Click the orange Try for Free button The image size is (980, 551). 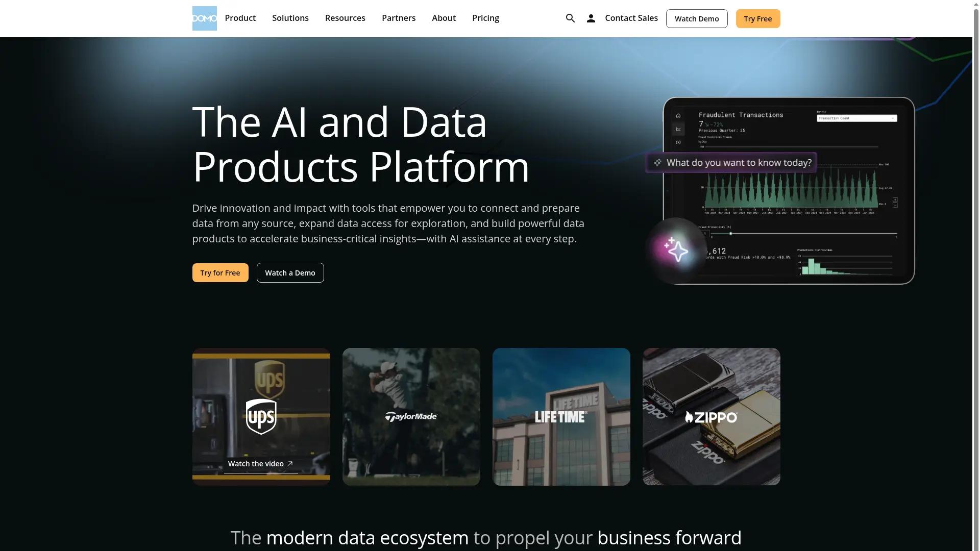pos(220,273)
